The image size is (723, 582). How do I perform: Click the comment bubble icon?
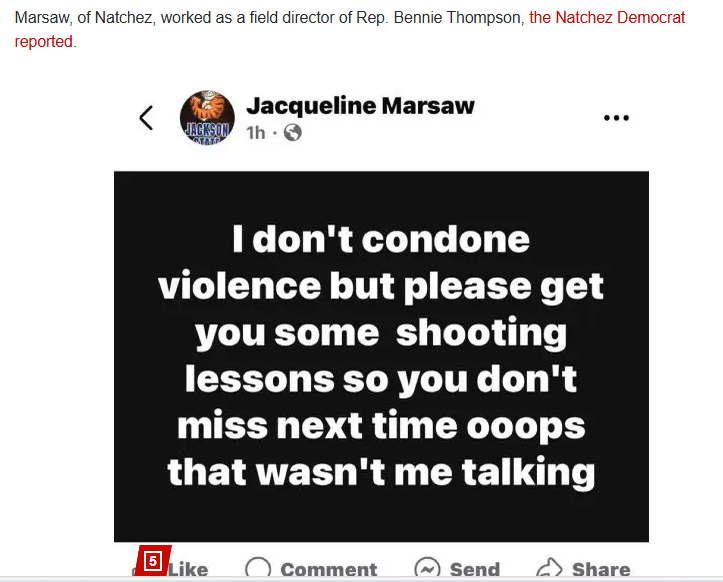(258, 568)
